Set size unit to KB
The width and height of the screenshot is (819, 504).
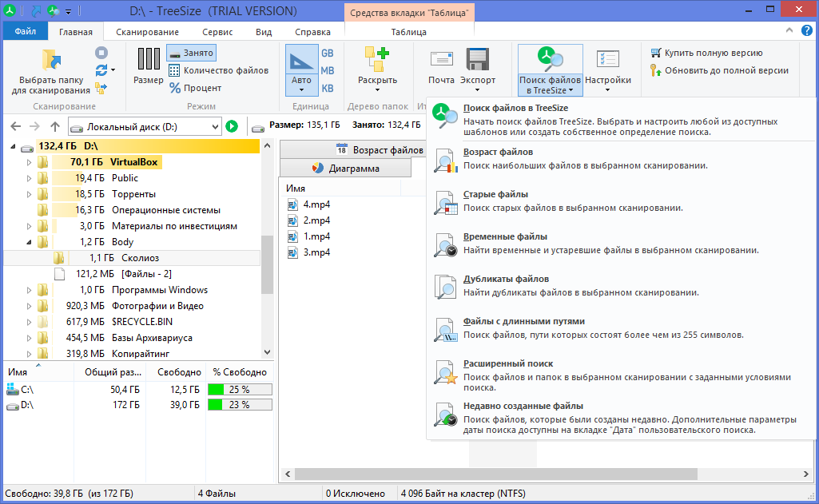(x=328, y=89)
